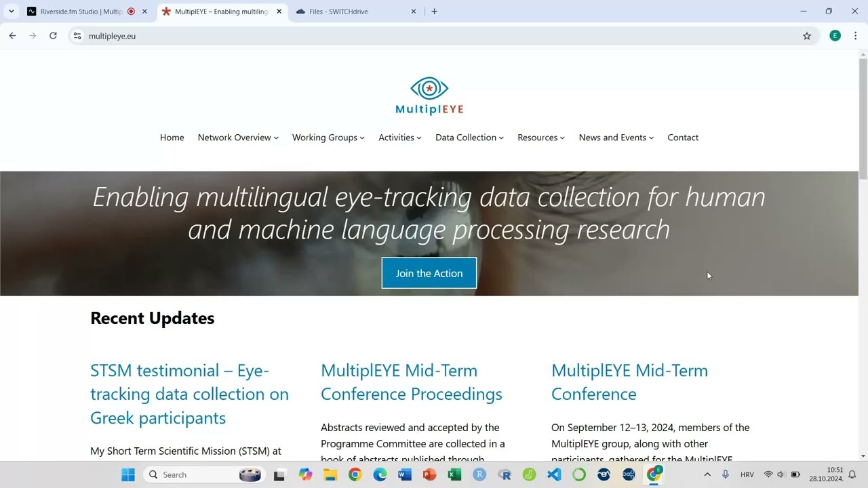Close the Files - SWITCHdrive tab
The image size is (868, 488).
click(414, 12)
